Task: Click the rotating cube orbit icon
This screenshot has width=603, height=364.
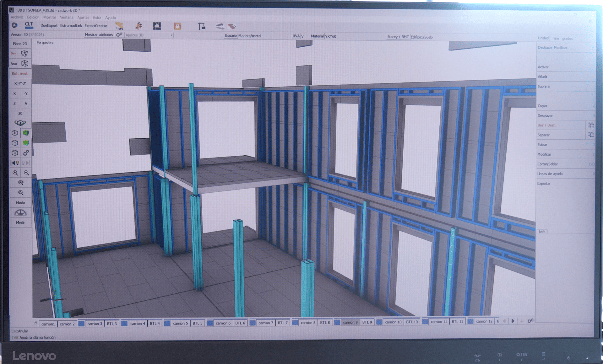Action: tap(20, 123)
